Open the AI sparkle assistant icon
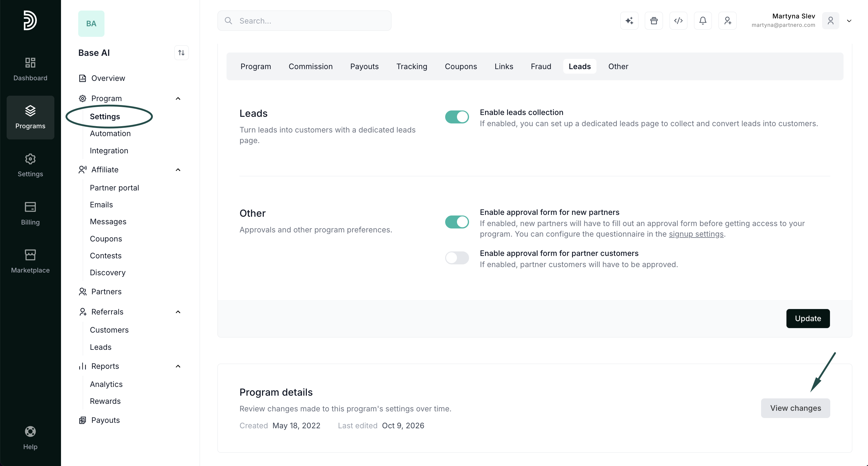The width and height of the screenshot is (868, 466). click(629, 21)
